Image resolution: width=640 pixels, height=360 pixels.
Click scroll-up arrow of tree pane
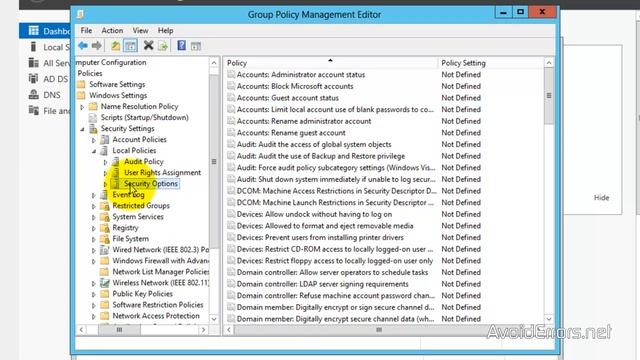click(x=214, y=63)
